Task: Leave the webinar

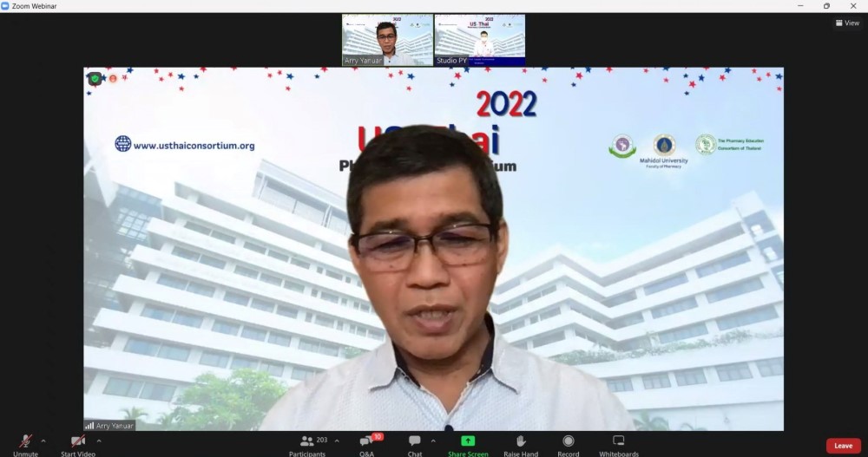Action: (x=843, y=446)
